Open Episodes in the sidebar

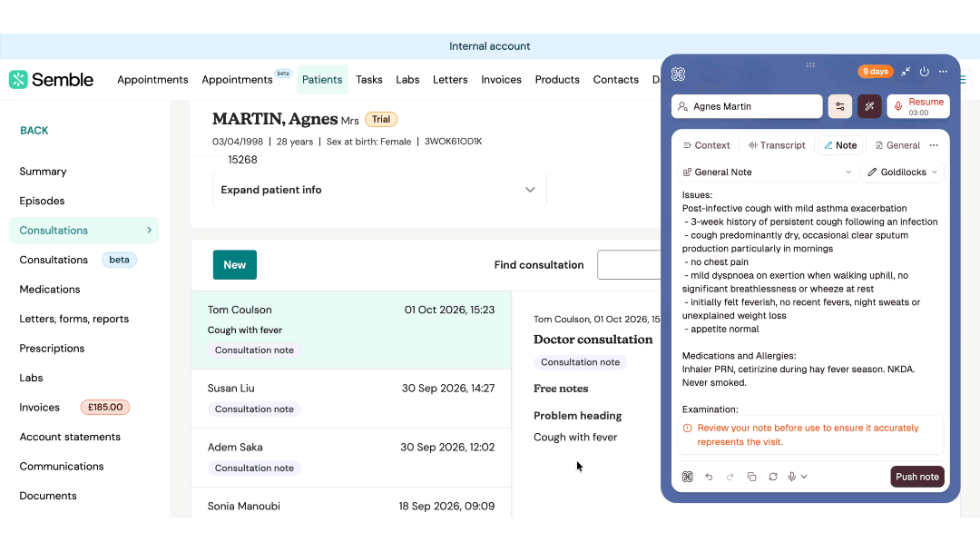pyautogui.click(x=42, y=201)
